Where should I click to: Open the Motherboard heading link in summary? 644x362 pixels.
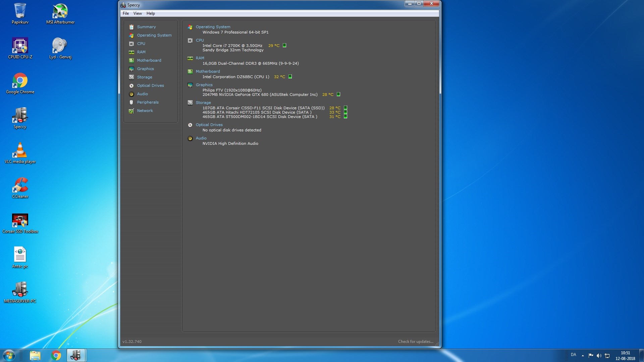point(208,71)
